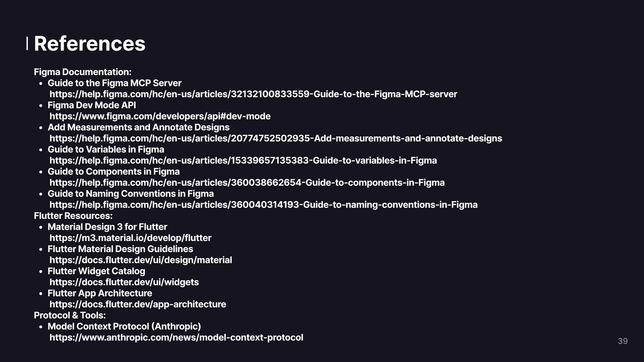Select the Figma Dev Mode API bullet title
644x362 pixels.
point(92,105)
